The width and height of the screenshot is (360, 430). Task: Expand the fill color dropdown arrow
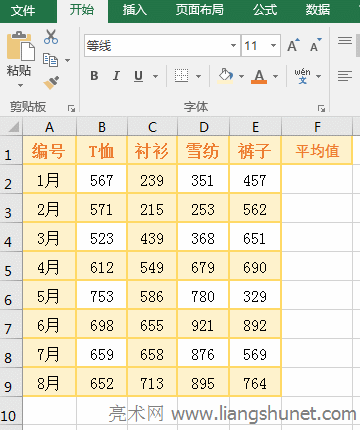(x=241, y=76)
